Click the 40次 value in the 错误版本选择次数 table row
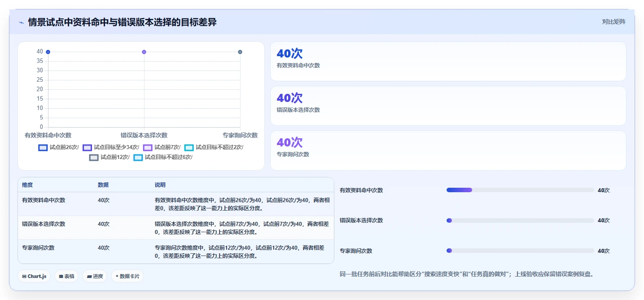 tap(104, 224)
